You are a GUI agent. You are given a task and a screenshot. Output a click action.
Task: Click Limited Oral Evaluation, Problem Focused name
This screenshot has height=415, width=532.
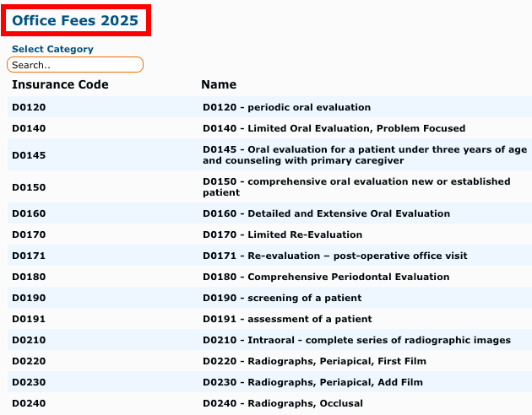[x=334, y=128]
